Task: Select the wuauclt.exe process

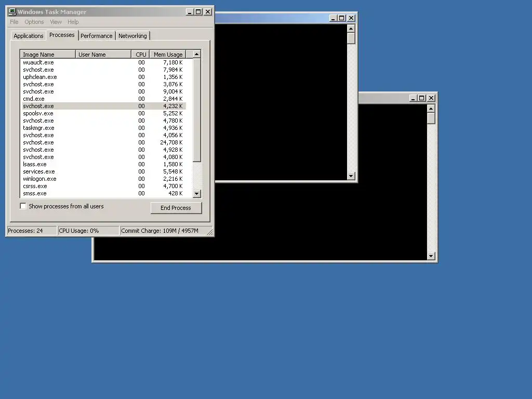Action: pos(104,62)
